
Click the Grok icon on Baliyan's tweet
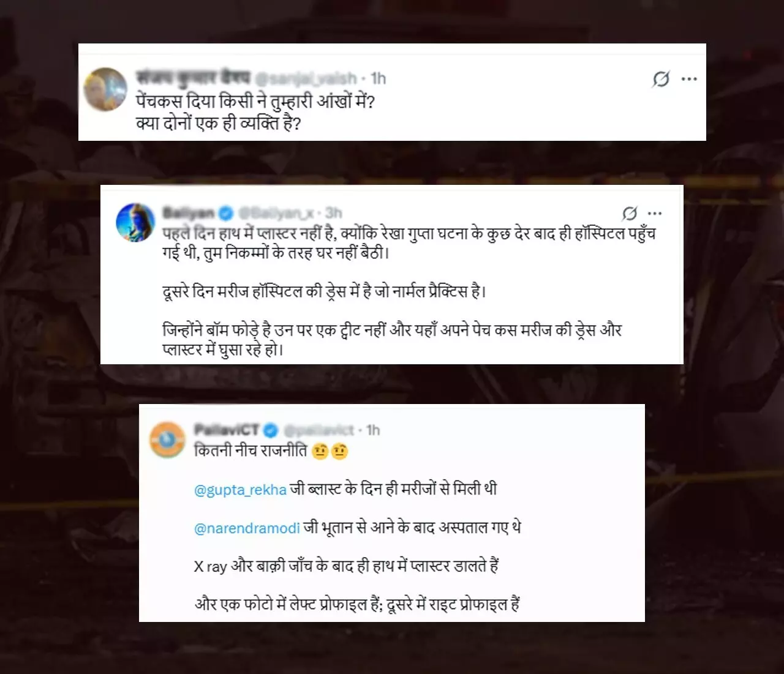(x=629, y=213)
